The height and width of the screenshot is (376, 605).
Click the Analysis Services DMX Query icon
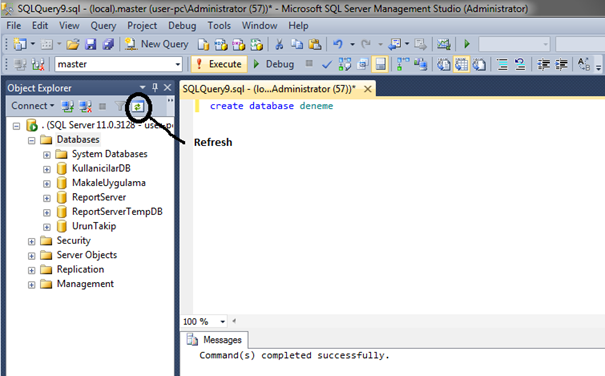point(239,44)
